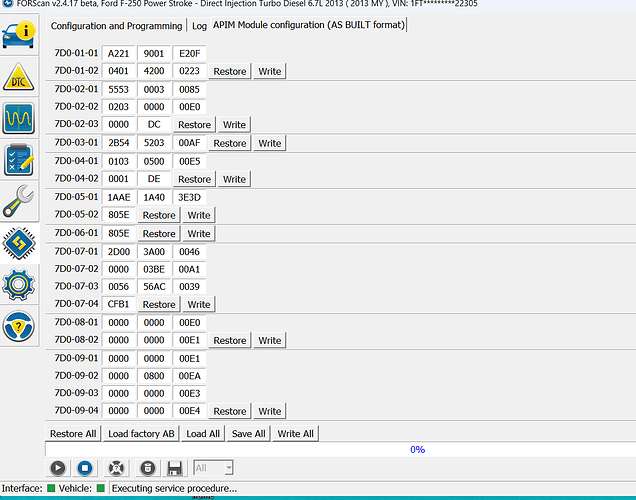Switch to the Log tab
Image resolution: width=636 pixels, height=500 pixels.
[x=199, y=26]
